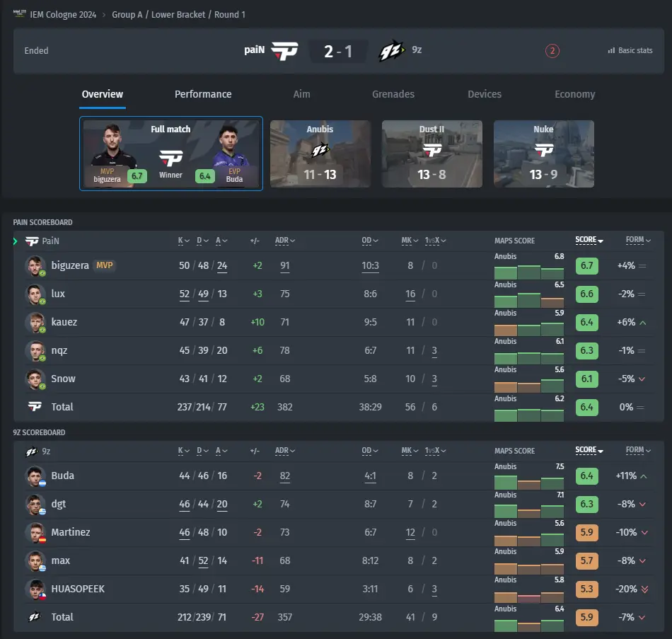
Task: Click Buda's upward form trend arrow
Action: (x=643, y=476)
